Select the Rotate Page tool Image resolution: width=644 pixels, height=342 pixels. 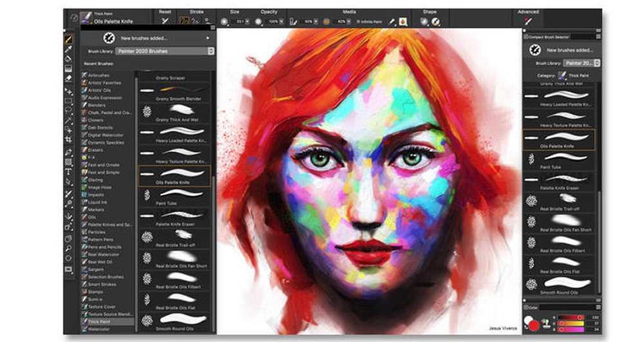coord(69,258)
